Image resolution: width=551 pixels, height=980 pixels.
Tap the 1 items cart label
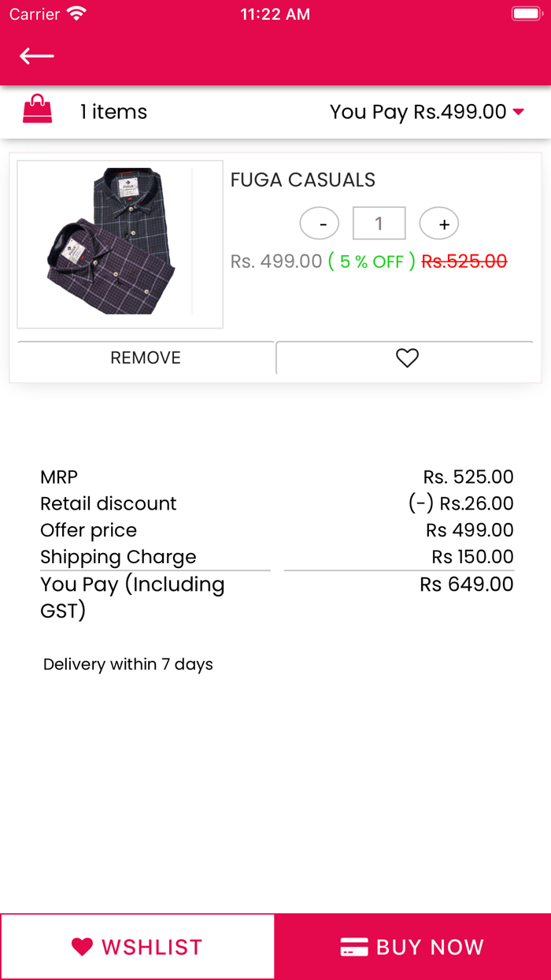point(113,111)
